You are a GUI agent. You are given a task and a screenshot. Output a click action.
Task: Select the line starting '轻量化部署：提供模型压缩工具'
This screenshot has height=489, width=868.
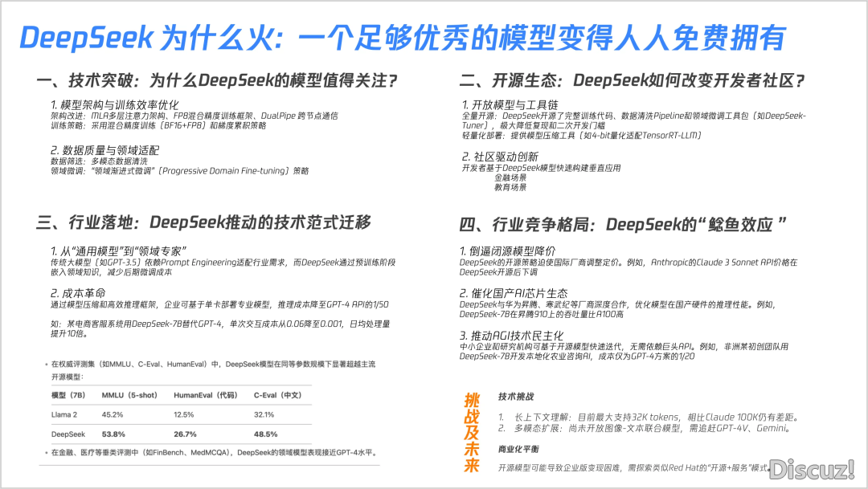pyautogui.click(x=582, y=136)
